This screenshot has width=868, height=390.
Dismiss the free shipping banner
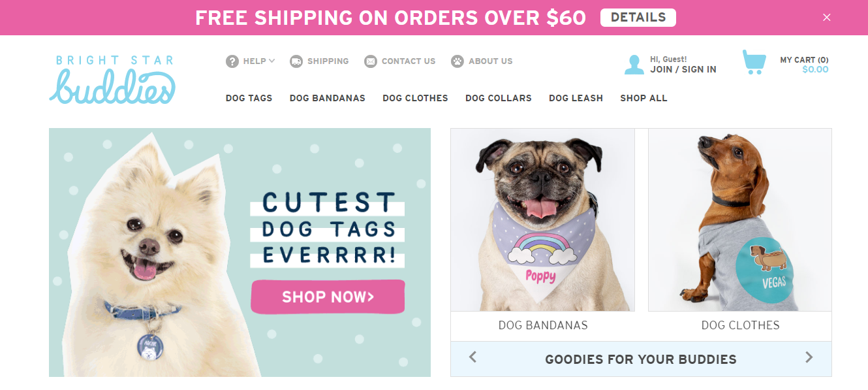(x=827, y=18)
